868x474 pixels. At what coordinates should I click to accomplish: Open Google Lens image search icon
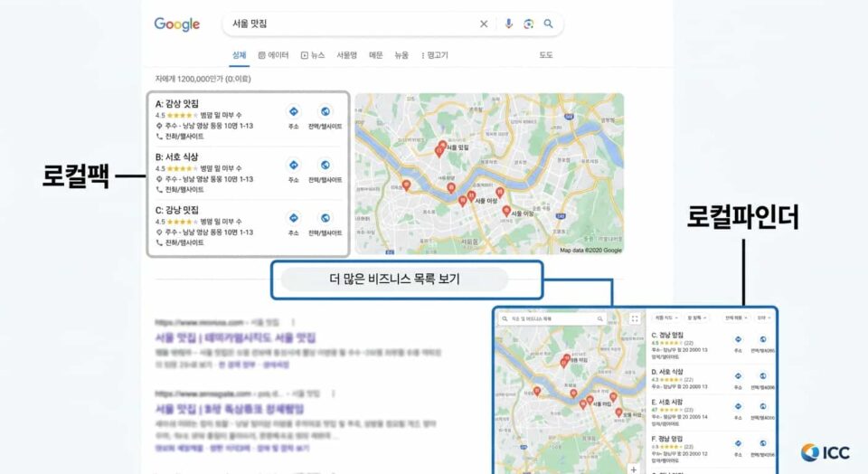(528, 24)
